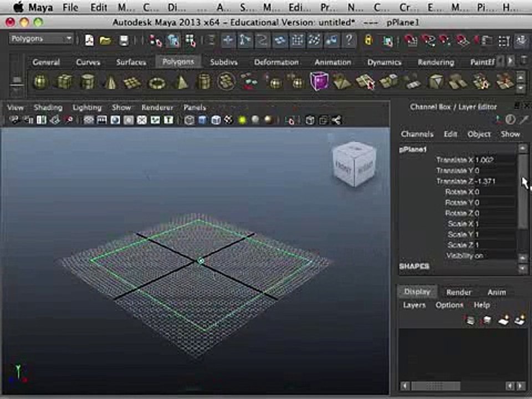Image resolution: width=532 pixels, height=399 pixels.
Task: Click the ViewCube in the viewport
Action: [354, 164]
